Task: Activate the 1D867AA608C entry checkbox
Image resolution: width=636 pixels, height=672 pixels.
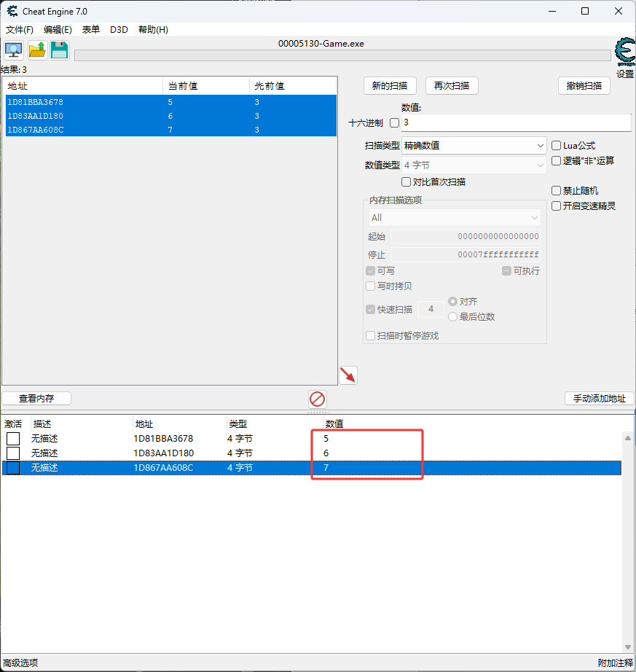Action: [x=13, y=468]
